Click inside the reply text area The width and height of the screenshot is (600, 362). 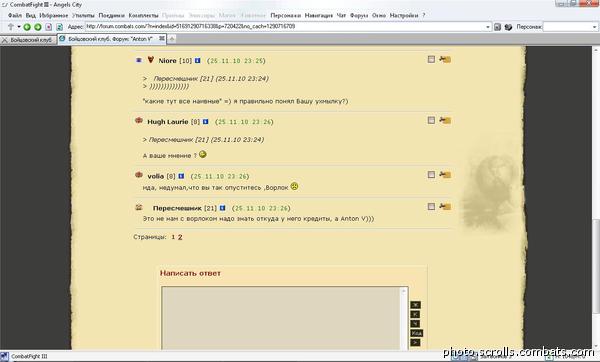coord(281,318)
